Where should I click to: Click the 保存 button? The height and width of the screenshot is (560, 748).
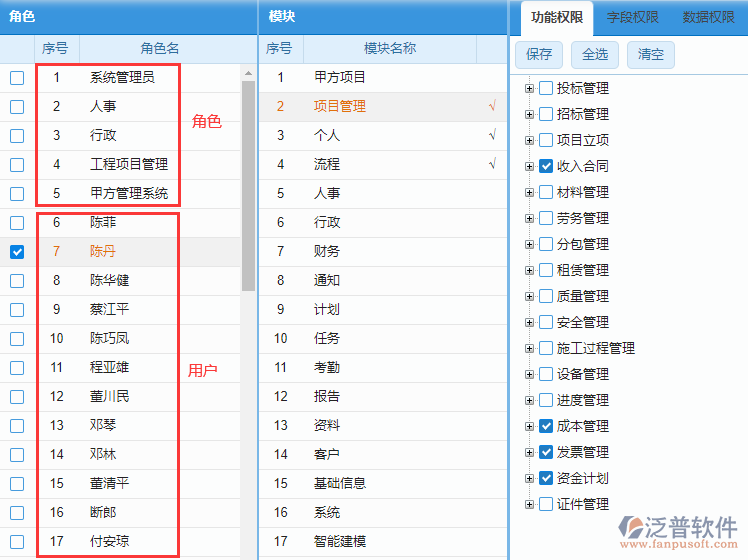pyautogui.click(x=539, y=54)
